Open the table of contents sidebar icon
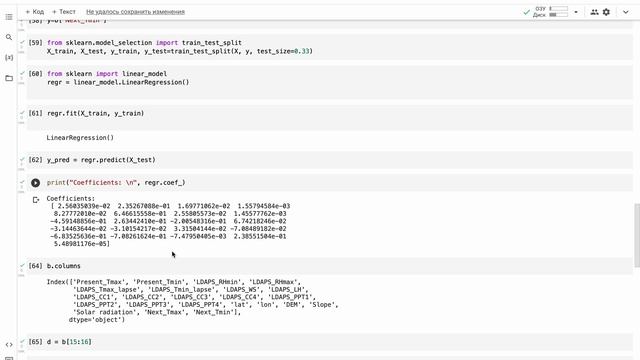 pyautogui.click(x=9, y=17)
